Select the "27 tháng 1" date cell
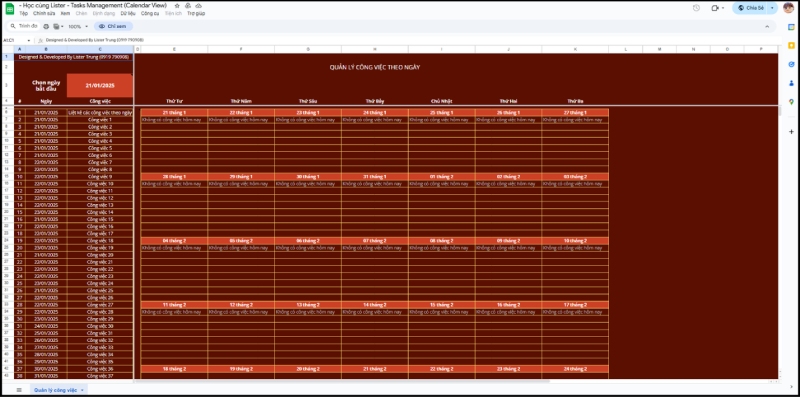Viewport: 800px width, 397px height. point(575,112)
